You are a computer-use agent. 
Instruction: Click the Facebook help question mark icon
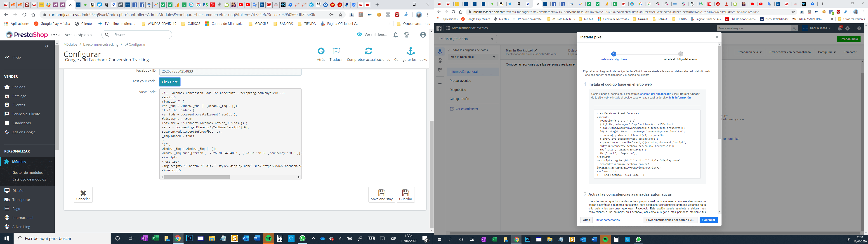(x=859, y=28)
